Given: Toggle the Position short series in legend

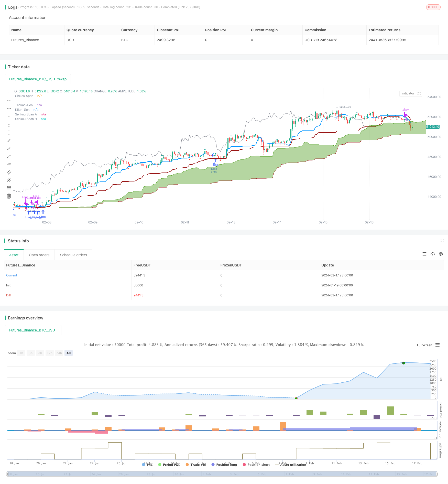Looking at the screenshot, I should tap(256, 465).
